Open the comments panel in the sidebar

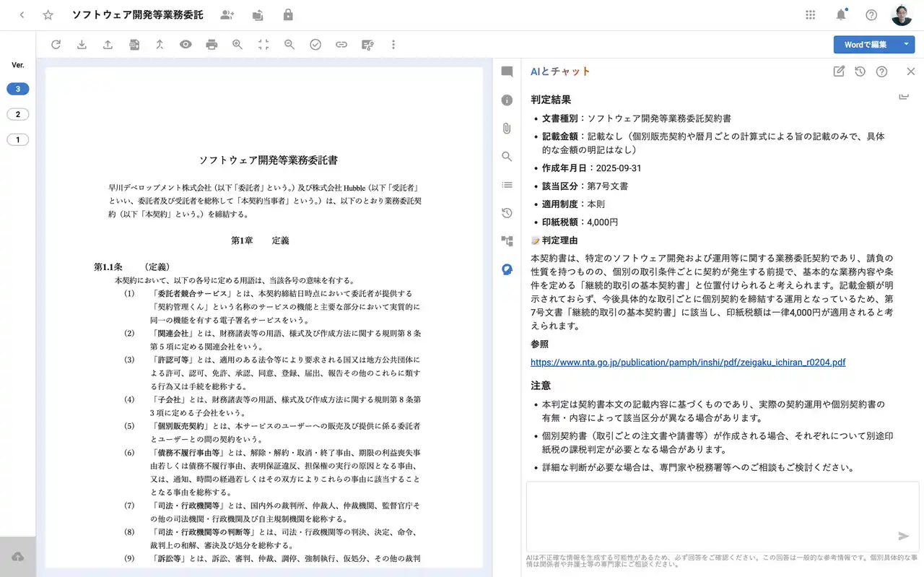point(507,72)
